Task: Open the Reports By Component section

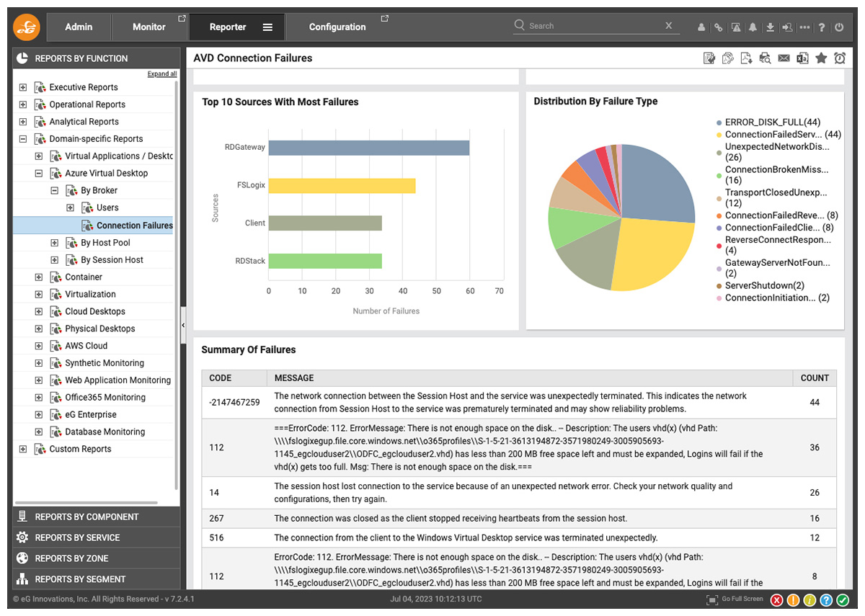Action: click(97, 517)
